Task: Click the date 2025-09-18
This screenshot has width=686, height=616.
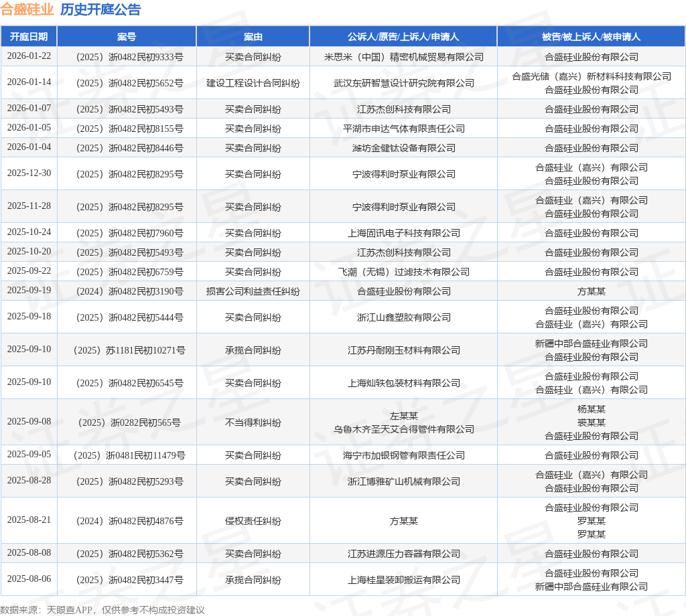Action: click(29, 316)
